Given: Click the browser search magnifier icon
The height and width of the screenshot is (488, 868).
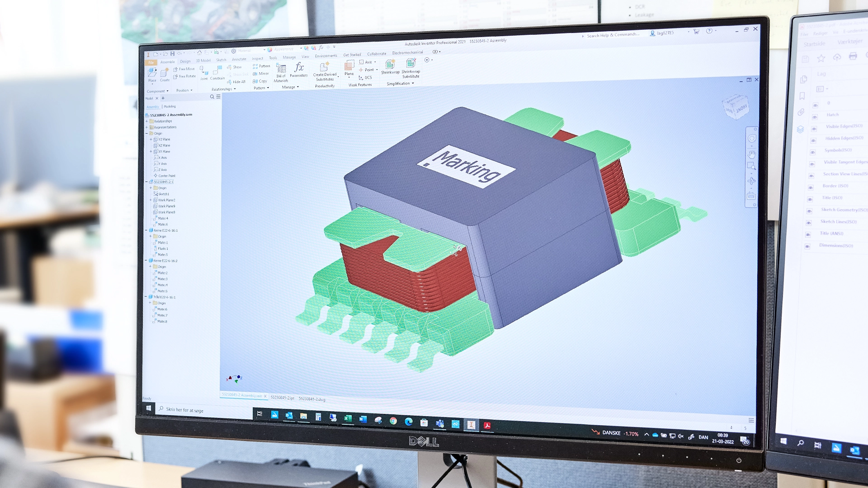Looking at the screenshot, I should (x=212, y=97).
